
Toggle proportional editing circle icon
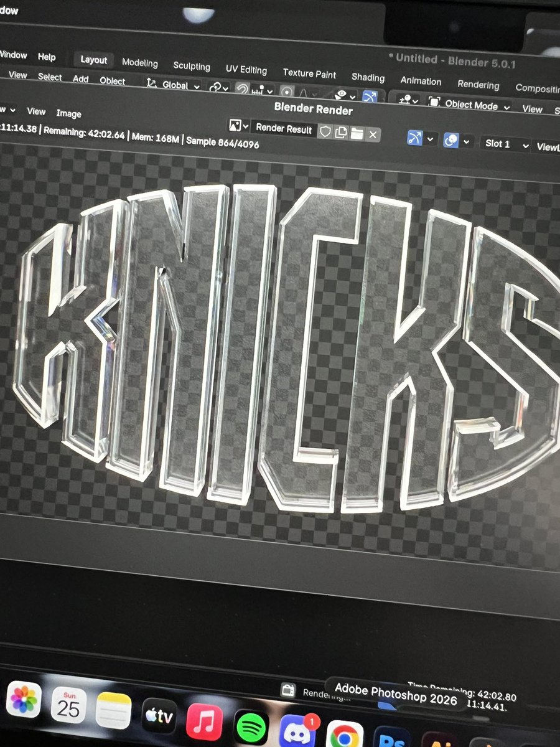point(287,92)
